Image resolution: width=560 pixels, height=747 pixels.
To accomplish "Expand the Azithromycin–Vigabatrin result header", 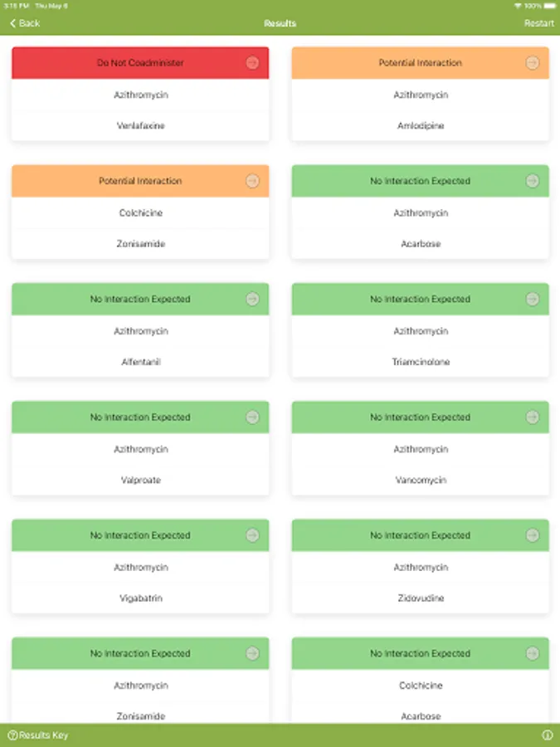I will 140,535.
